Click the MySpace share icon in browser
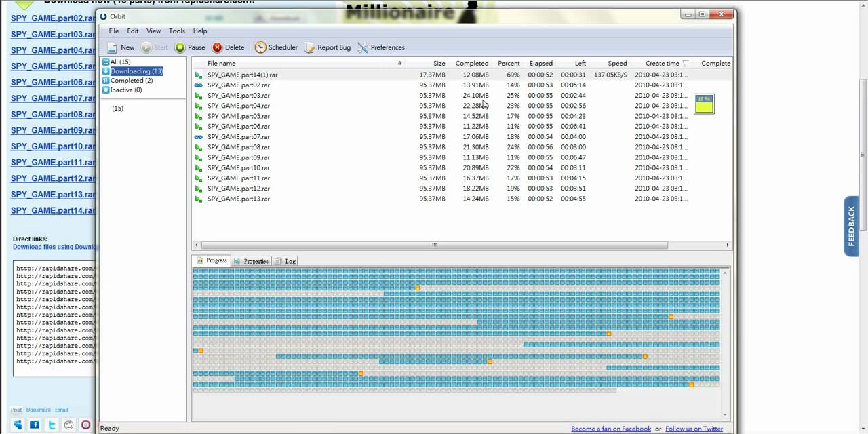The width and height of the screenshot is (868, 434). (x=18, y=425)
